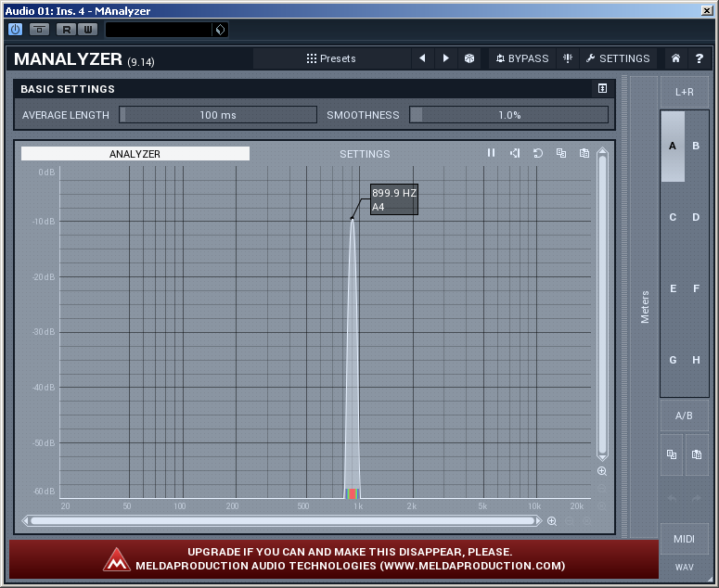Click the Average Length slider
719x588 pixels.
coord(218,115)
